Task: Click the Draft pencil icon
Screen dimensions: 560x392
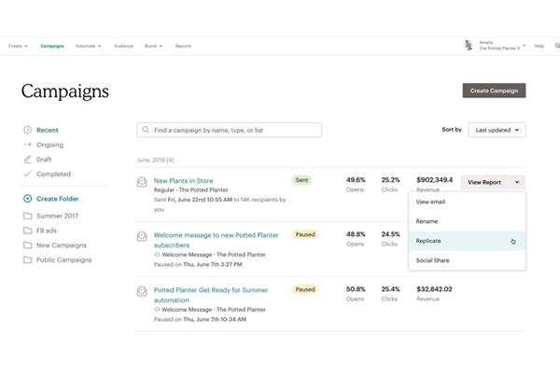Action: click(27, 160)
